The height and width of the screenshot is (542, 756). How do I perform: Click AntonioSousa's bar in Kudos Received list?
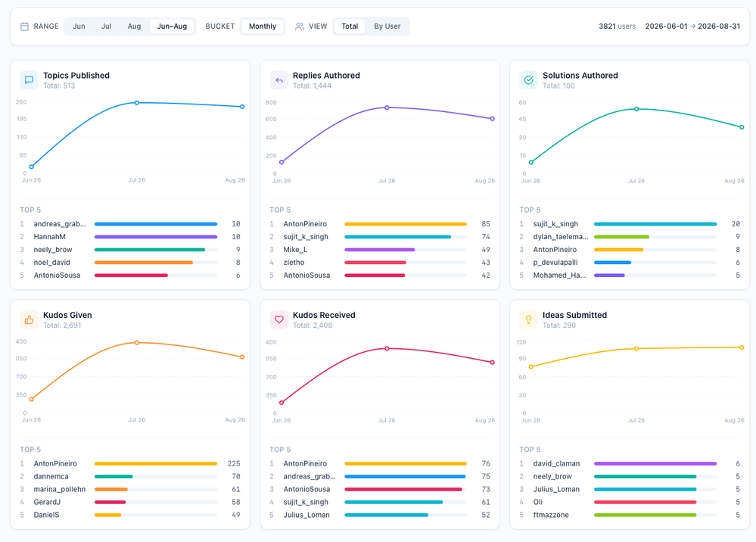(x=403, y=490)
